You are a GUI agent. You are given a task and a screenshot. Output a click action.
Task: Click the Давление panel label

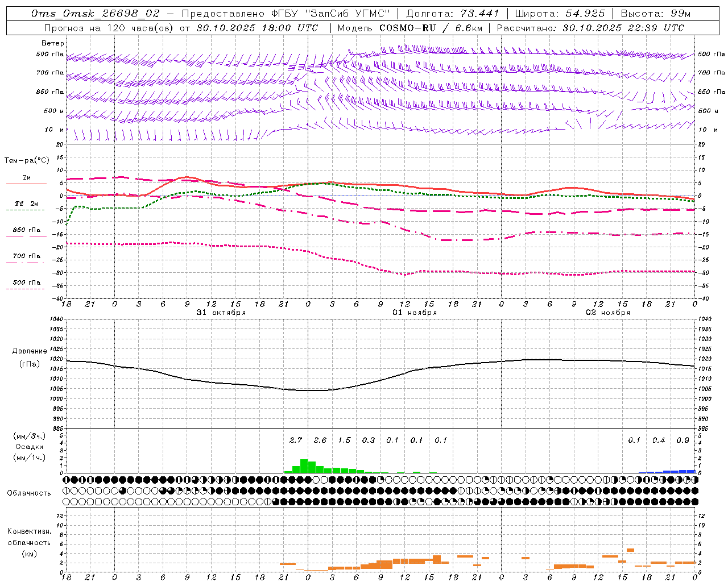click(x=30, y=351)
